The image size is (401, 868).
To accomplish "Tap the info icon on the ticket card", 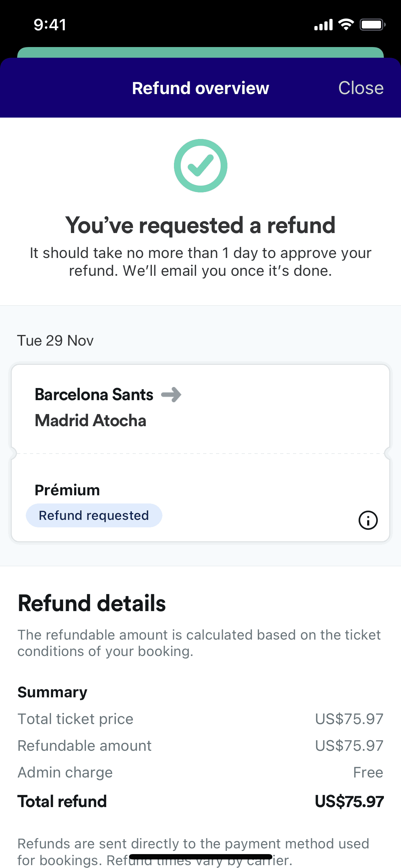I will tap(368, 520).
